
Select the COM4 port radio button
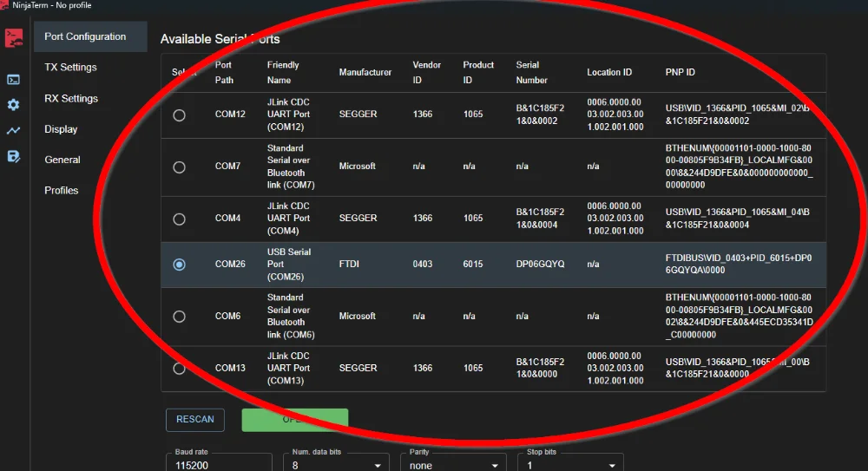coord(179,219)
